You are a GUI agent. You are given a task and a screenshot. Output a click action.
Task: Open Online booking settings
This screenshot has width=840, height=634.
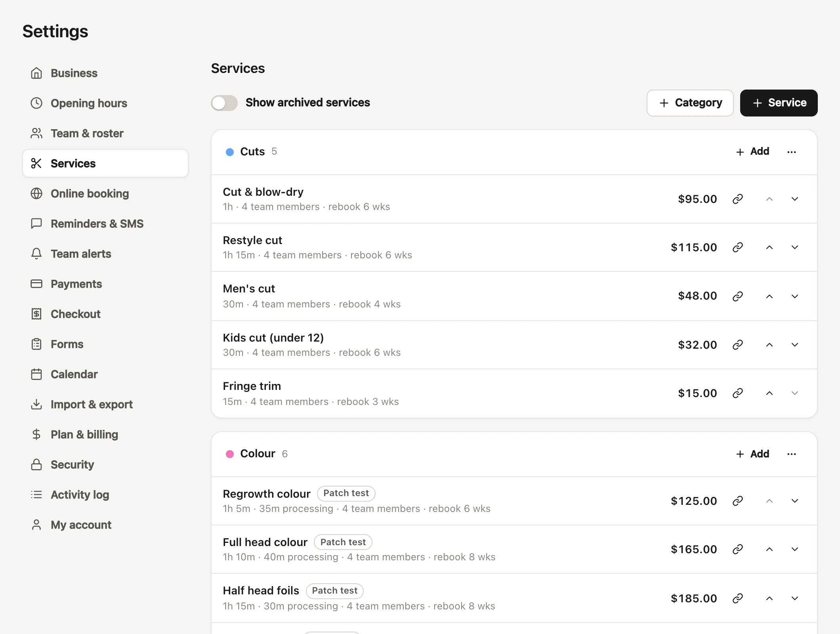[105, 194]
